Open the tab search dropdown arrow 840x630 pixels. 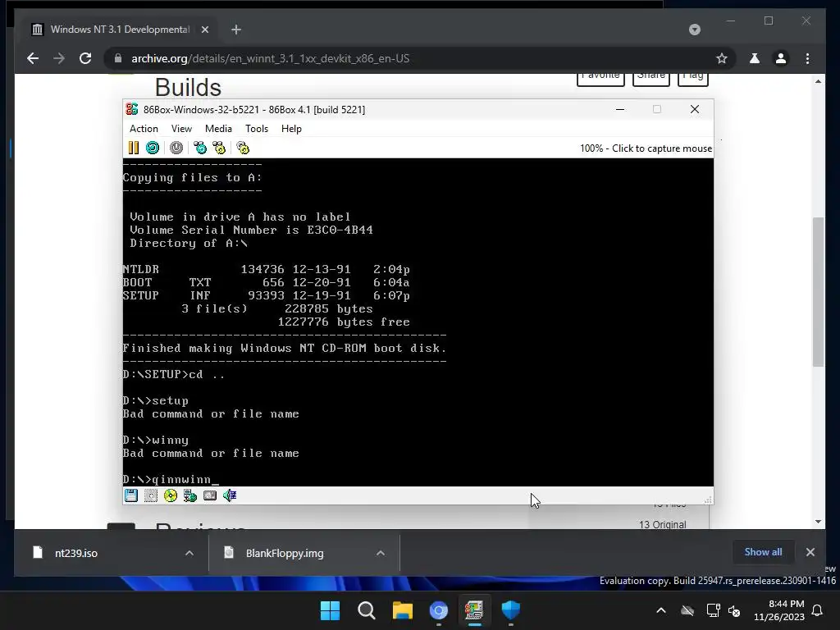(694, 30)
